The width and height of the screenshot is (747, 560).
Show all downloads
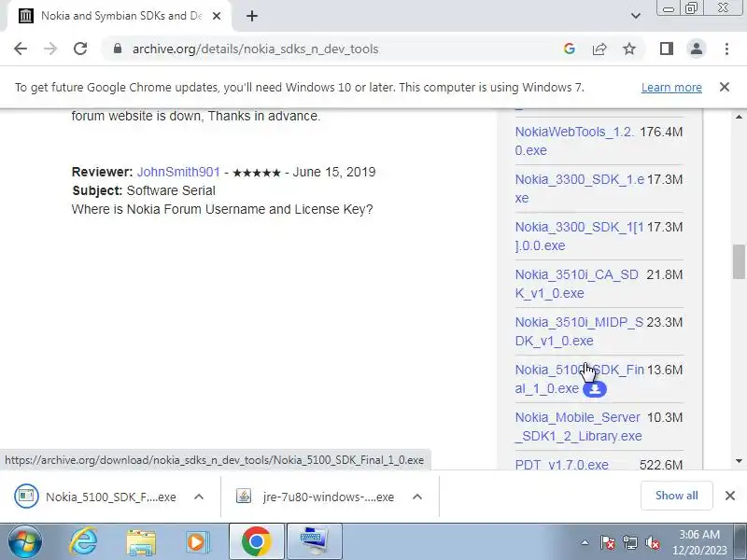676,496
